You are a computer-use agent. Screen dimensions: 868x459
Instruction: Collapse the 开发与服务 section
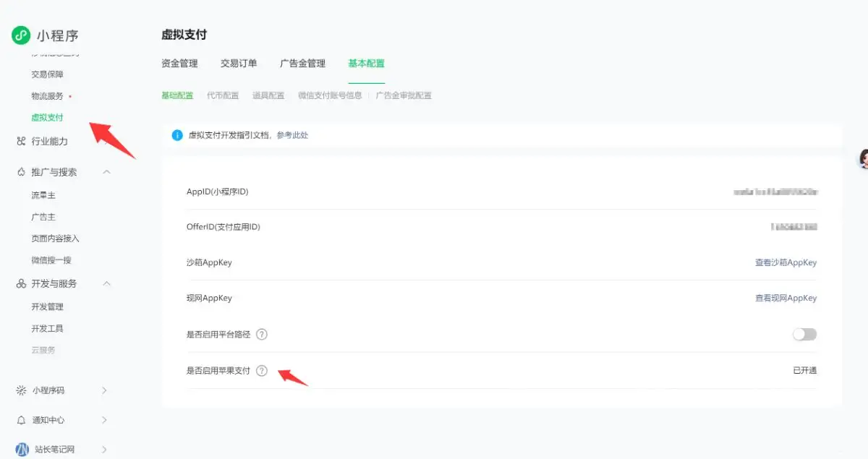[107, 283]
